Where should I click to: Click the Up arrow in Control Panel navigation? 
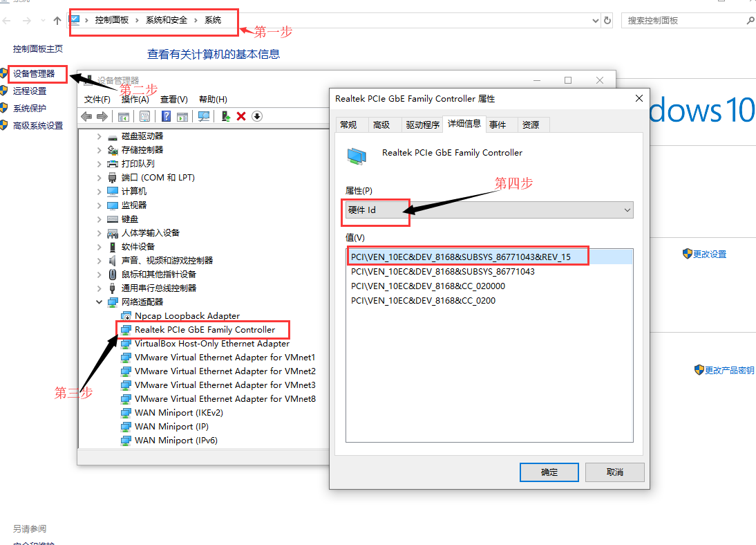pos(57,20)
